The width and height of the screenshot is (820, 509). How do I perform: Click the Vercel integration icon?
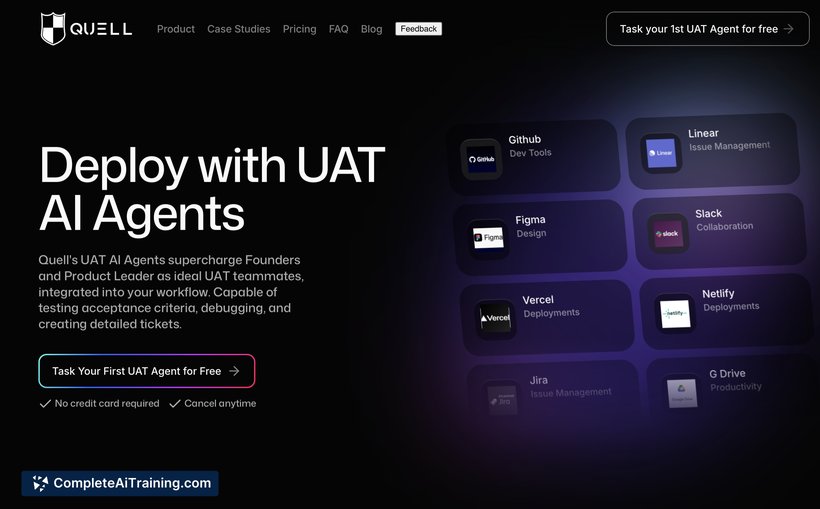pyautogui.click(x=495, y=318)
